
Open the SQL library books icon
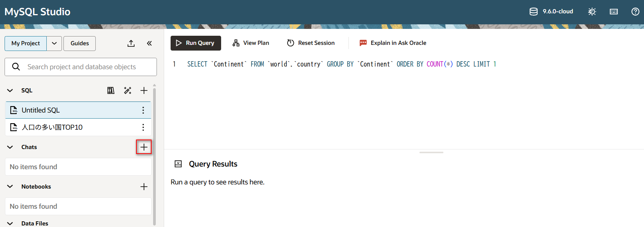click(111, 90)
